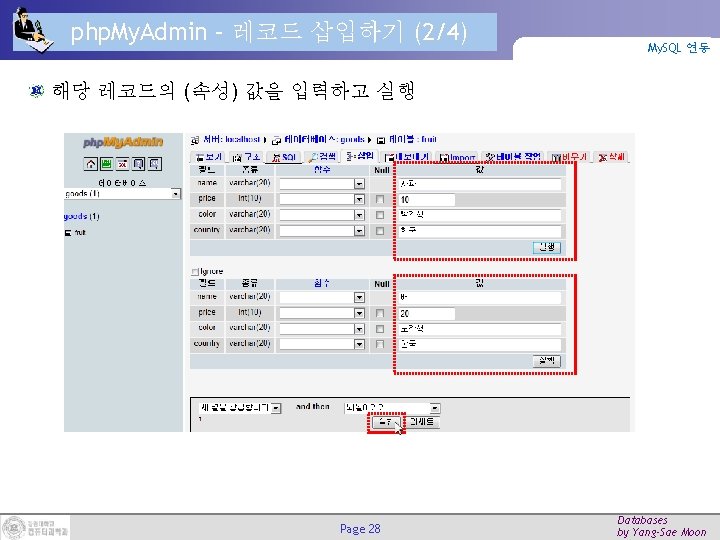Click the localhost server breadcrumb link

tap(231, 139)
